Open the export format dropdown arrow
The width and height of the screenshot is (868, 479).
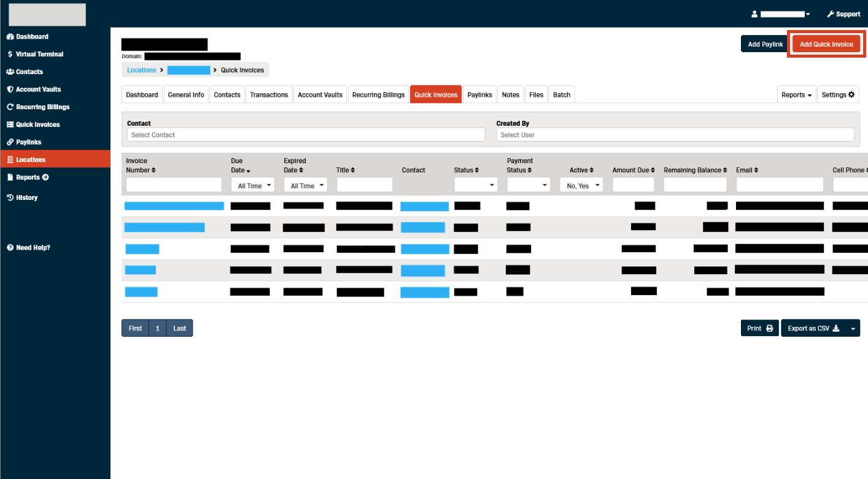click(x=853, y=328)
